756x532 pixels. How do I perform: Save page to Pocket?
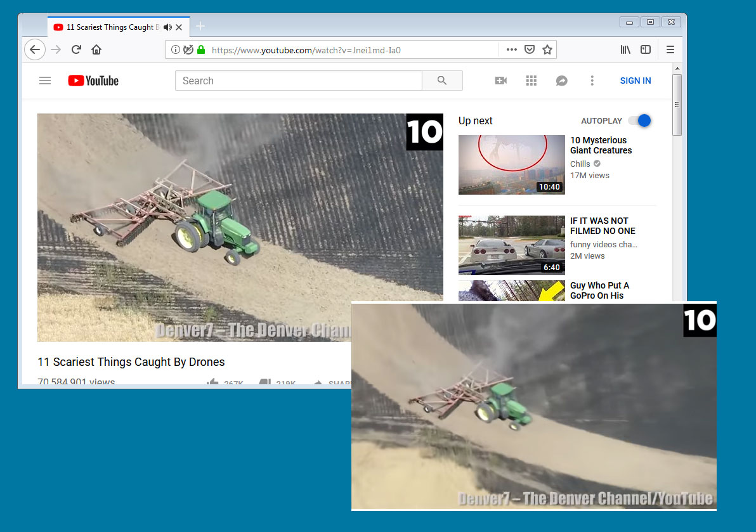[x=530, y=49]
